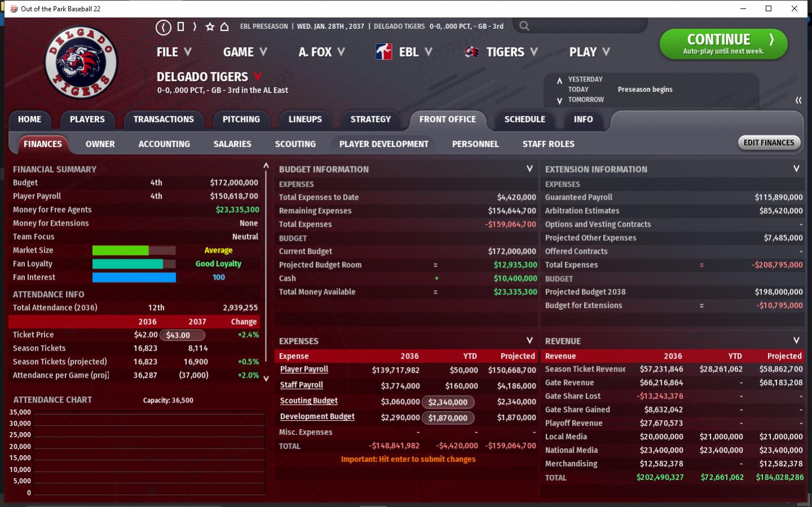This screenshot has width=812, height=507.
Task: Expand the Revenue panel chevron
Action: 796,341
